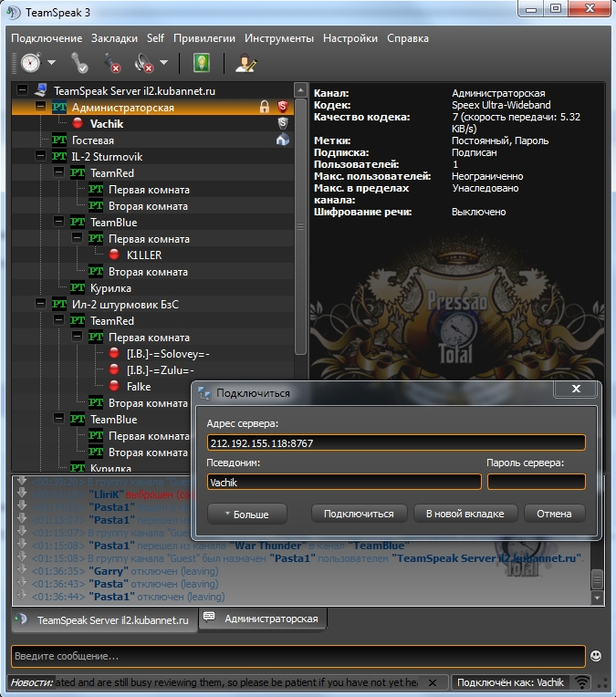Image resolution: width=616 pixels, height=697 pixels.
Task: Open the Подключение menu
Action: (47, 38)
